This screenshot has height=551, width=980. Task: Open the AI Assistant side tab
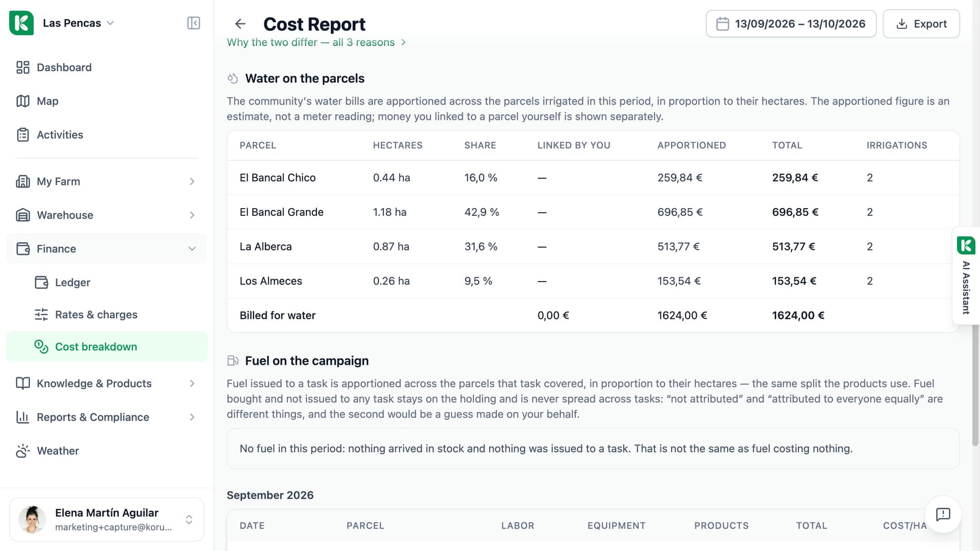tap(966, 275)
